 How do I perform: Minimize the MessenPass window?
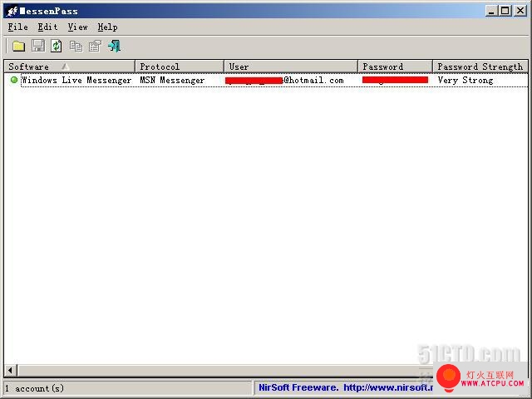point(491,11)
